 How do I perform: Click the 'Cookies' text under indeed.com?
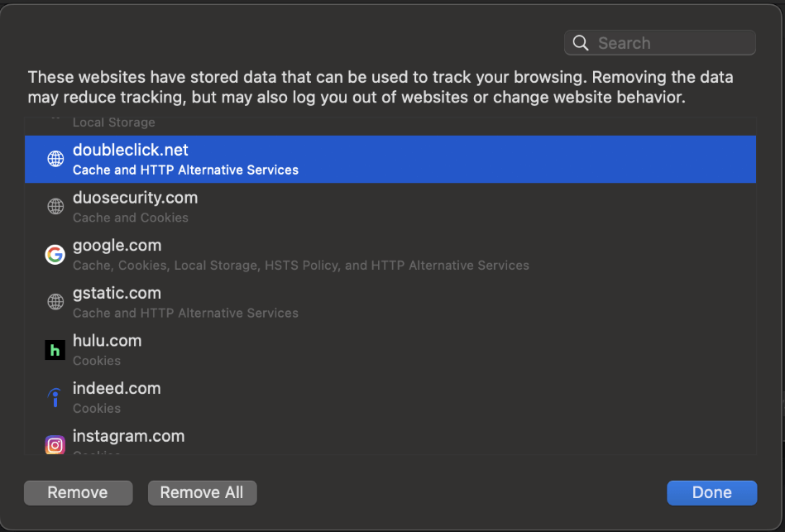tap(97, 408)
